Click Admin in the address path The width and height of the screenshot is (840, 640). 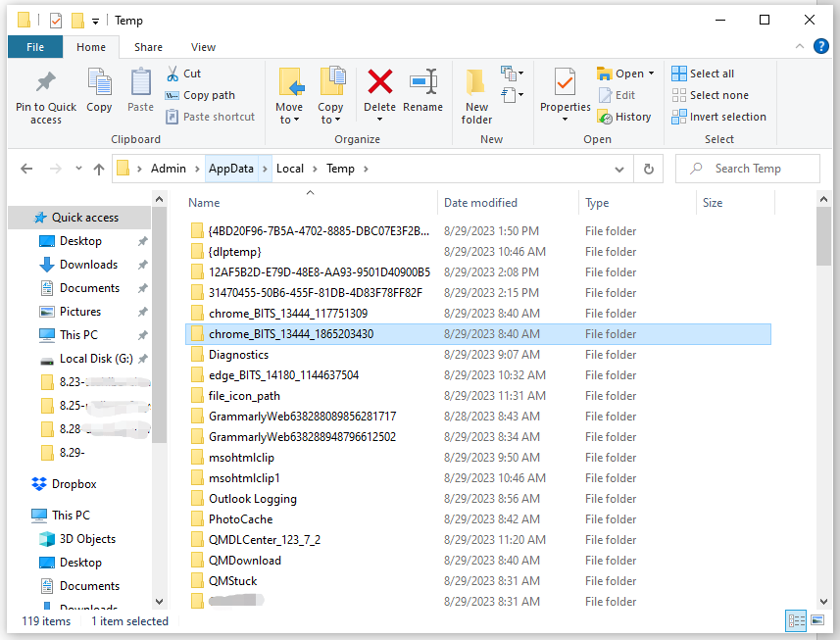(x=169, y=169)
